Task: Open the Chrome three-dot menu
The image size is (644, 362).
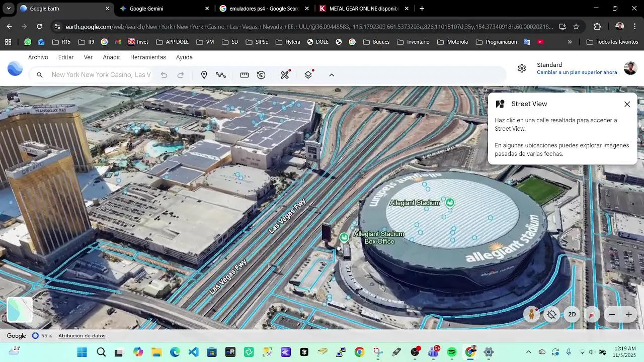Action: click(x=634, y=27)
